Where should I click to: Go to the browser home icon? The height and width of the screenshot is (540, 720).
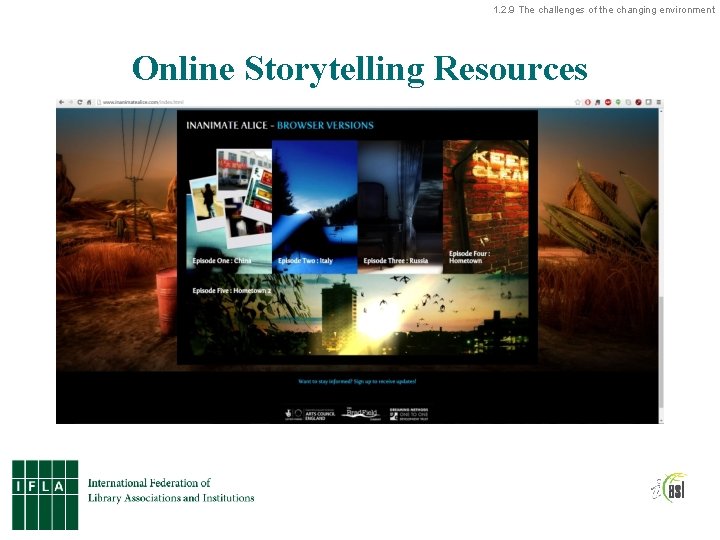pos(89,102)
